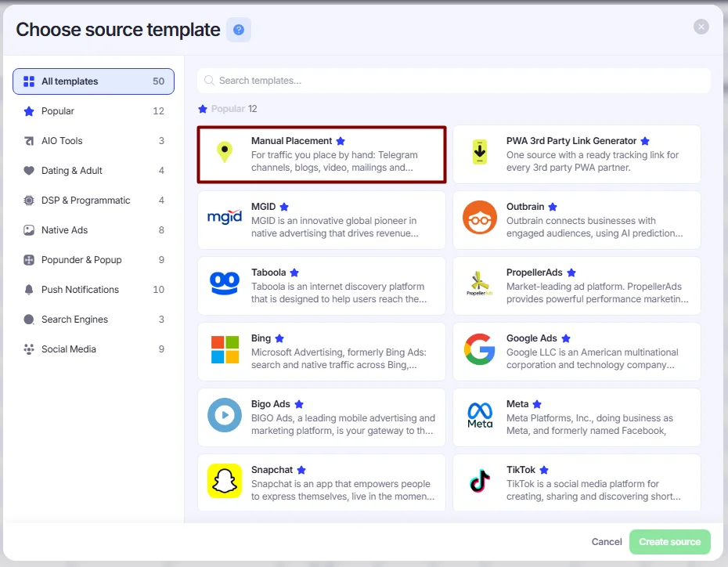Image resolution: width=728 pixels, height=567 pixels.
Task: Open Push Notifications category
Action: pyautogui.click(x=93, y=289)
